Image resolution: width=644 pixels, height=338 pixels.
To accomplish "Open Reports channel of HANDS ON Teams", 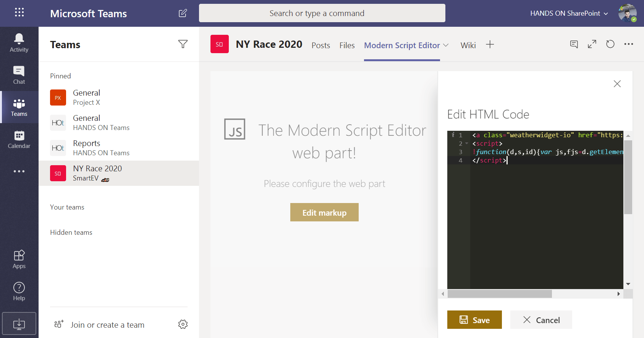I will (x=119, y=148).
